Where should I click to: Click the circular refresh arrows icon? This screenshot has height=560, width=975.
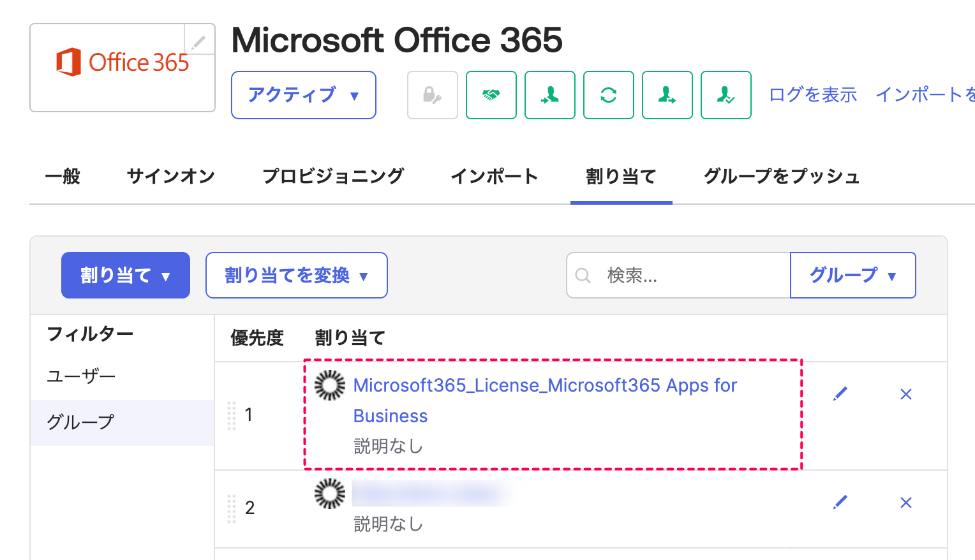(x=608, y=95)
